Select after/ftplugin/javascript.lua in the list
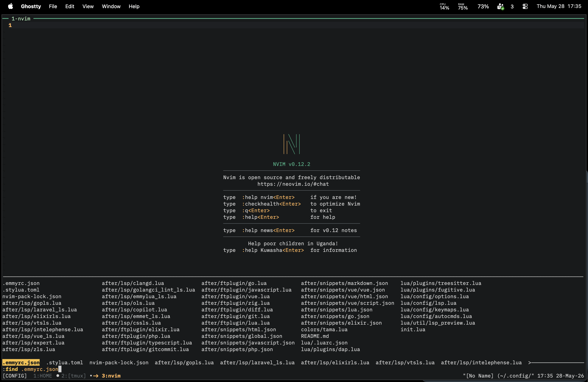 point(246,290)
